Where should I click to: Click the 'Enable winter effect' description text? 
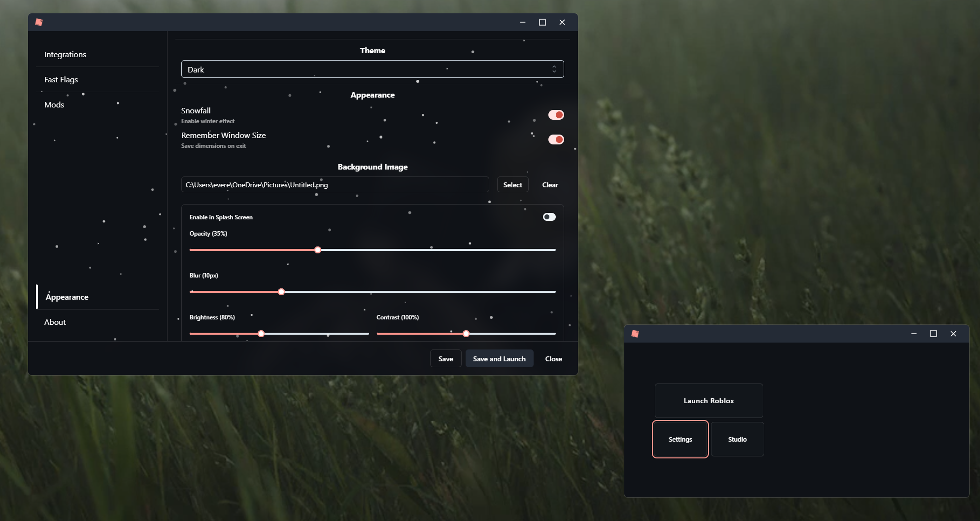click(x=208, y=121)
